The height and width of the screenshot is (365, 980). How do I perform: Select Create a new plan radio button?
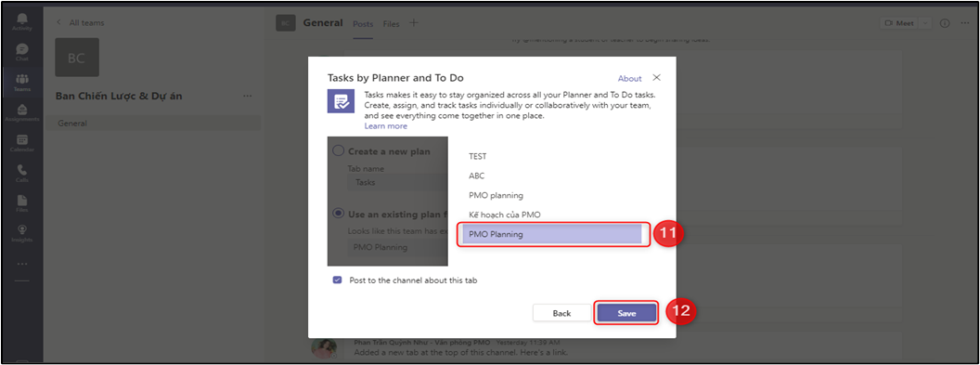[x=338, y=150]
